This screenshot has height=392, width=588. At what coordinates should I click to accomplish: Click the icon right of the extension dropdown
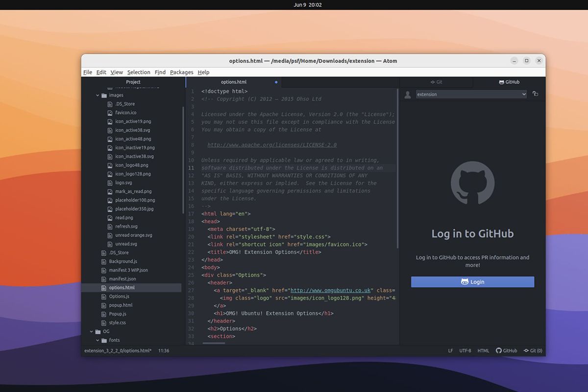pyautogui.click(x=535, y=94)
